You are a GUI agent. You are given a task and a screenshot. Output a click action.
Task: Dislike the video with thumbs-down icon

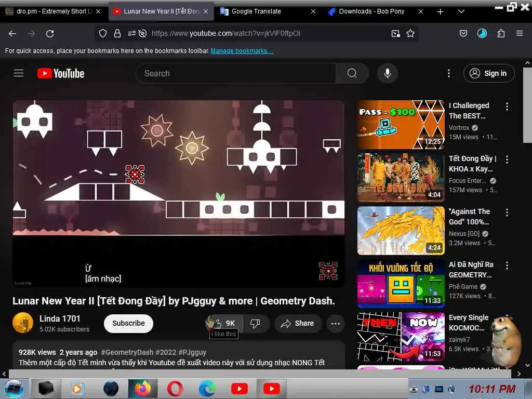coord(256,323)
